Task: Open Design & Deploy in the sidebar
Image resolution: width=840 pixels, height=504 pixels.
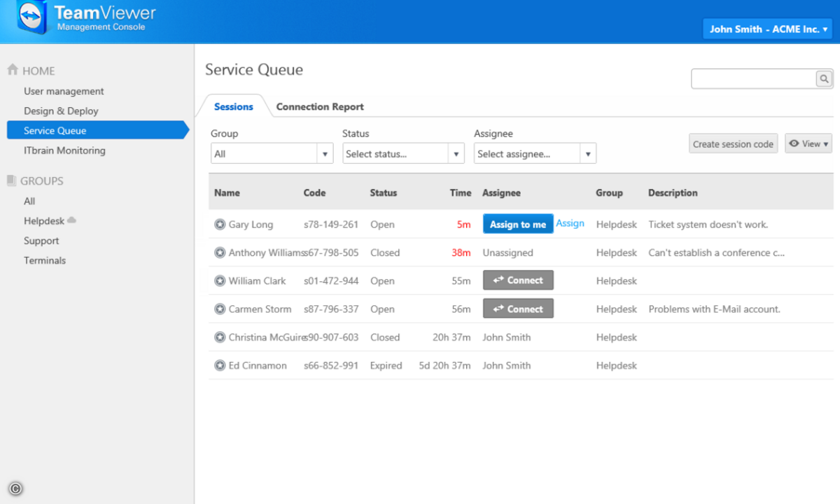Action: (61, 111)
